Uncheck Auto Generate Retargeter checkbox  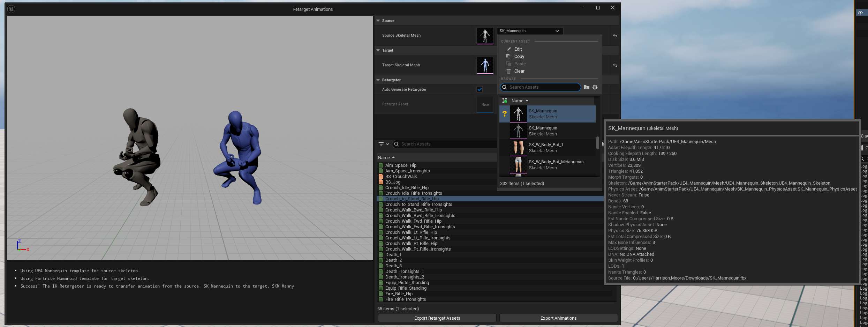coord(480,89)
